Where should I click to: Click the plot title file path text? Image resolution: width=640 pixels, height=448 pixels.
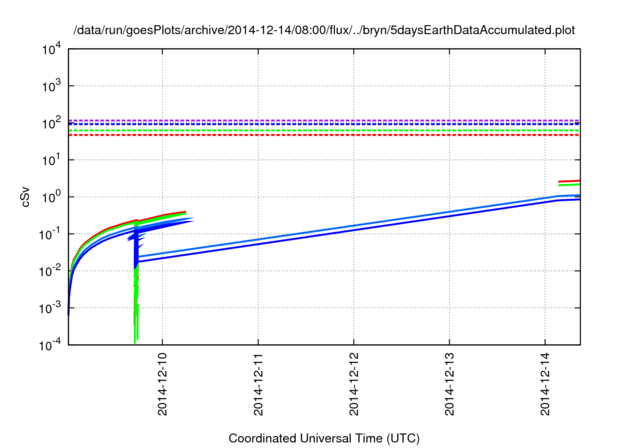point(324,30)
